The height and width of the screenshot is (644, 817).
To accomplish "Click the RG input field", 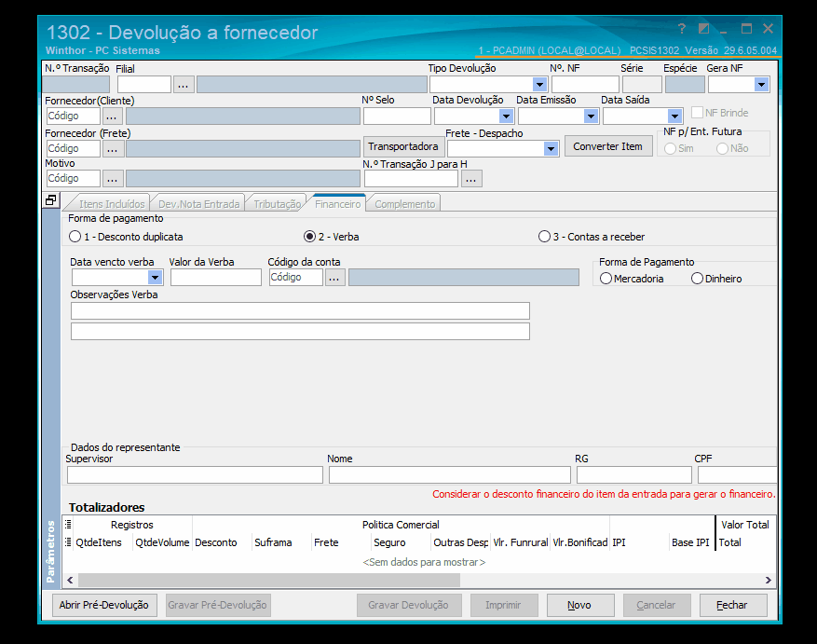I will 634,475.
